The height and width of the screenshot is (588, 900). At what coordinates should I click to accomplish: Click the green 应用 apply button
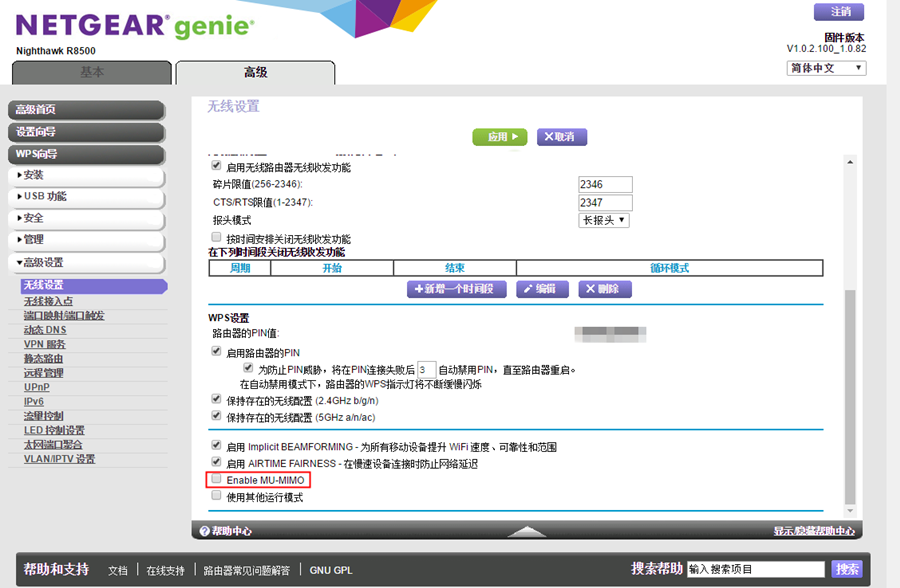pyautogui.click(x=499, y=137)
